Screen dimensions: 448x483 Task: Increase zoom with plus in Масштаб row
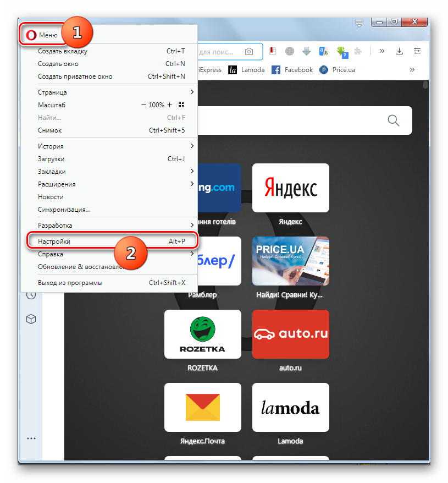click(x=169, y=105)
